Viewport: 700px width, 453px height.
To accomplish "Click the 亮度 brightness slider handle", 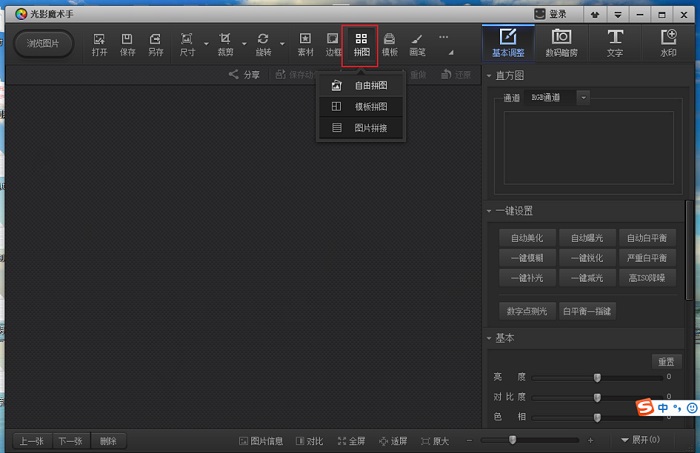I will (597, 378).
